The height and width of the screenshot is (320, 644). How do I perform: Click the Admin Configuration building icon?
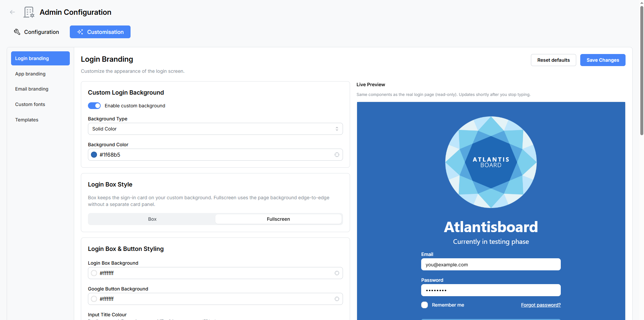[29, 12]
